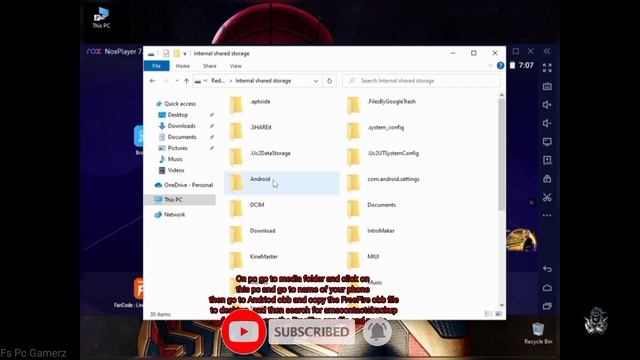Open the MIUI folder
The width and height of the screenshot is (640, 360).
click(373, 257)
